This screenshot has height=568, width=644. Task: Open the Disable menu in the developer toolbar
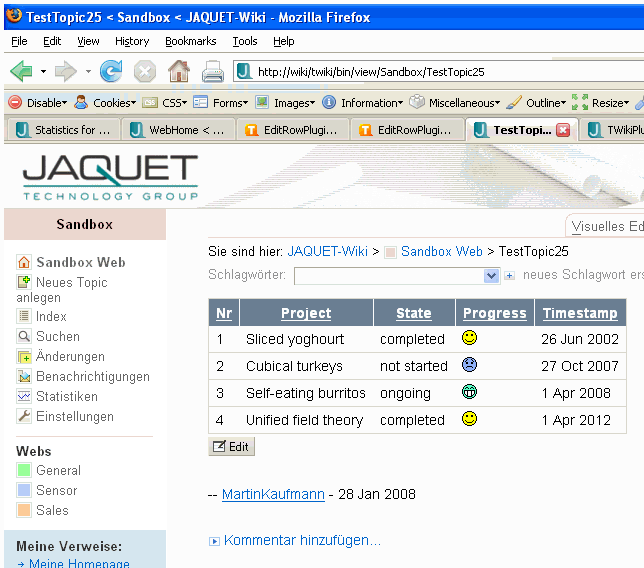[38, 103]
